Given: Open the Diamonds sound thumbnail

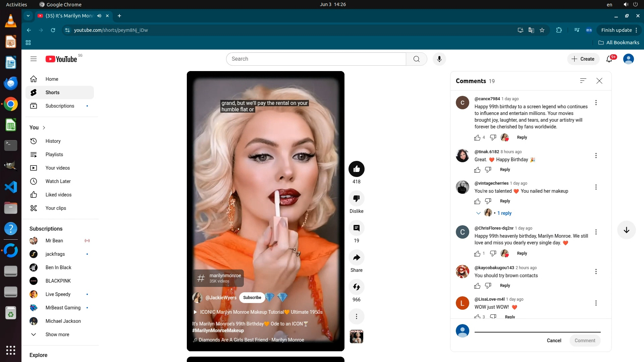Looking at the screenshot, I should 356,337.
